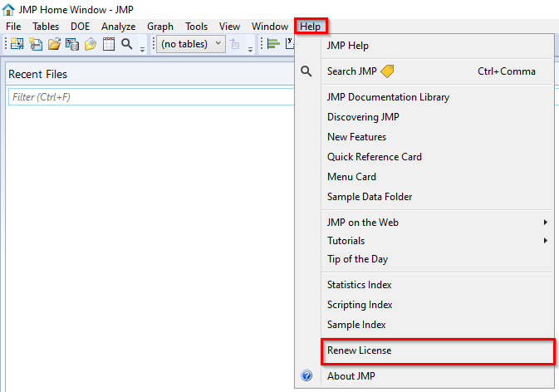Click the magnifier search icon in toolbar
The height and width of the screenshot is (392, 559).
click(127, 44)
